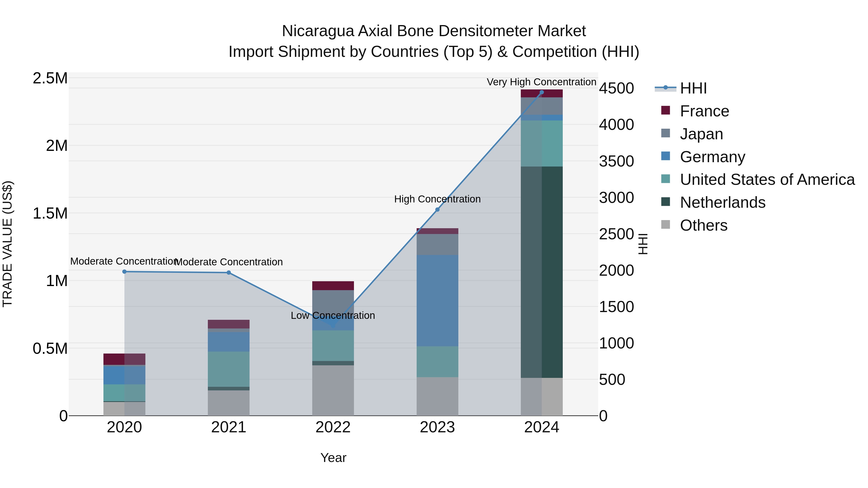
Task: Toggle Others series in the legend
Action: [x=694, y=225]
